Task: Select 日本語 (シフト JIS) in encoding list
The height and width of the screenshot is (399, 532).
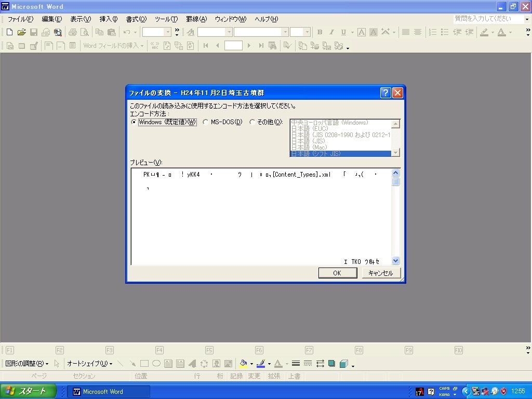Action: 341,154
